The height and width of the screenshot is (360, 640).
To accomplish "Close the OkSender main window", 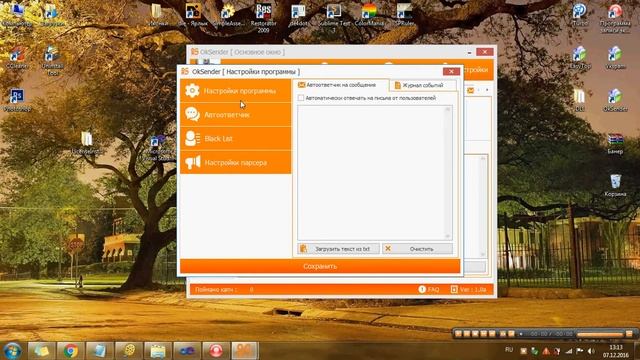I will [x=484, y=52].
